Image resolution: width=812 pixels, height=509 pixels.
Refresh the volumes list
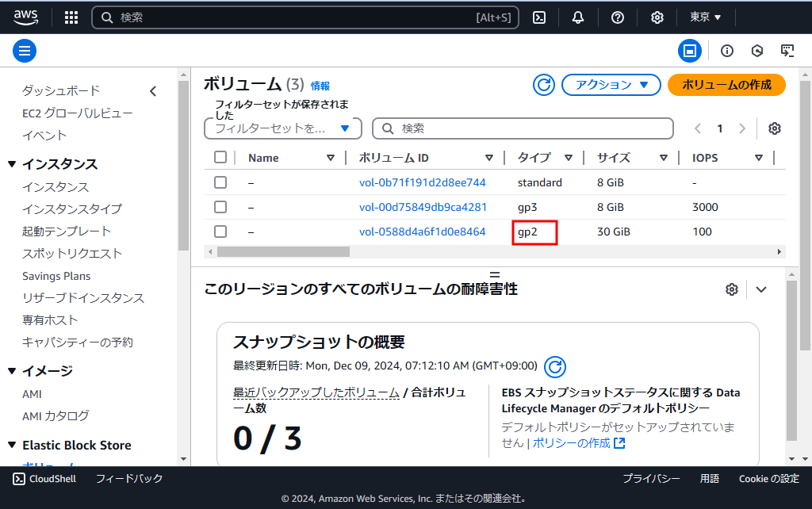click(x=544, y=85)
